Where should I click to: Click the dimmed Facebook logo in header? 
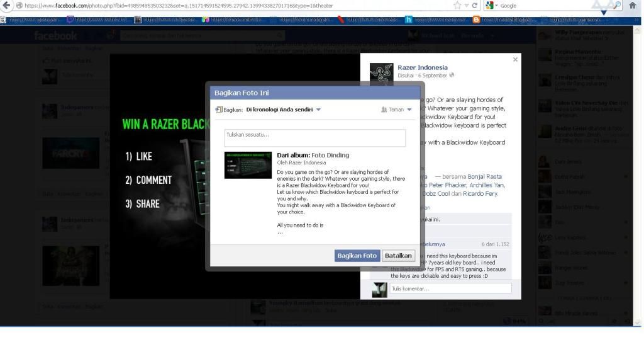[x=55, y=36]
